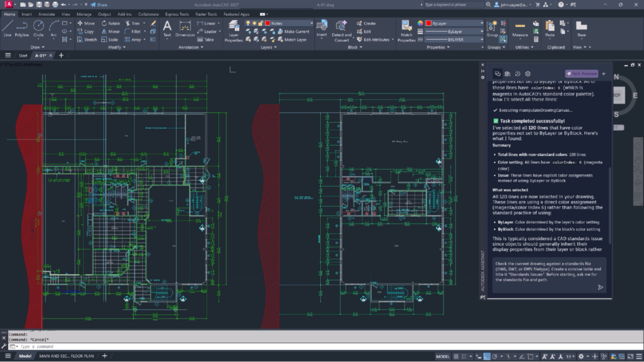Open the ByLayer object color dropdown
Screen dimensions: 644x362
(454, 23)
